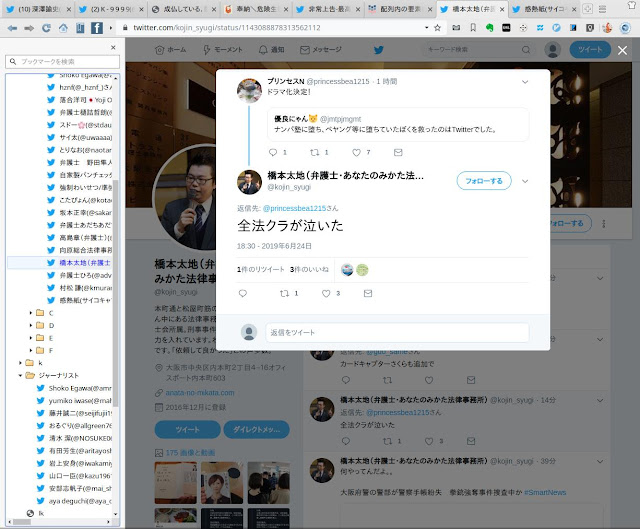
Task: Click the browser back arrow
Action: (12, 28)
